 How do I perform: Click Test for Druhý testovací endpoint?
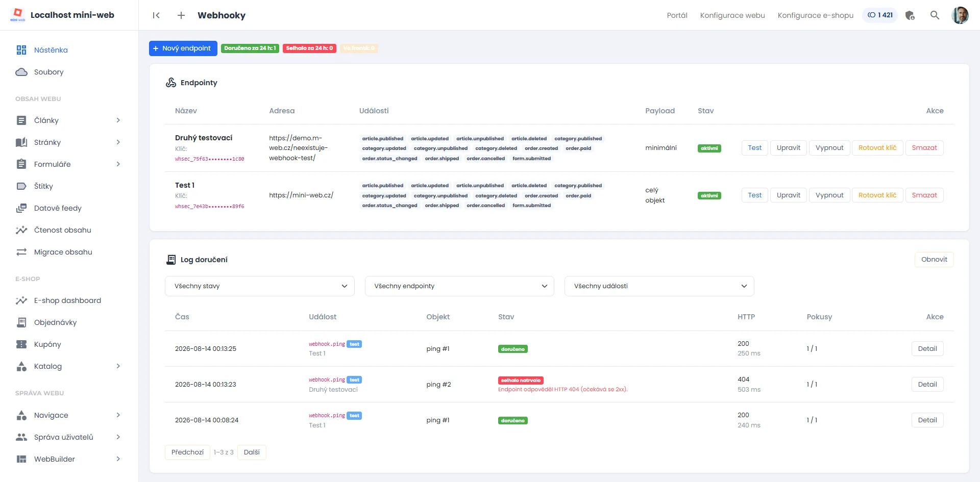coord(754,148)
